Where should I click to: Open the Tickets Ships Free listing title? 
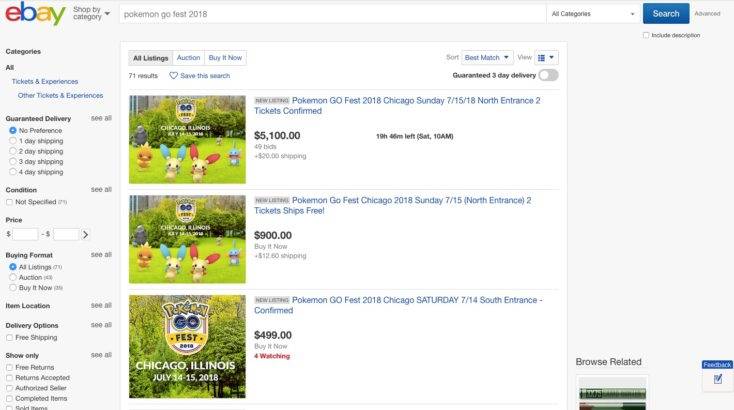(392, 205)
